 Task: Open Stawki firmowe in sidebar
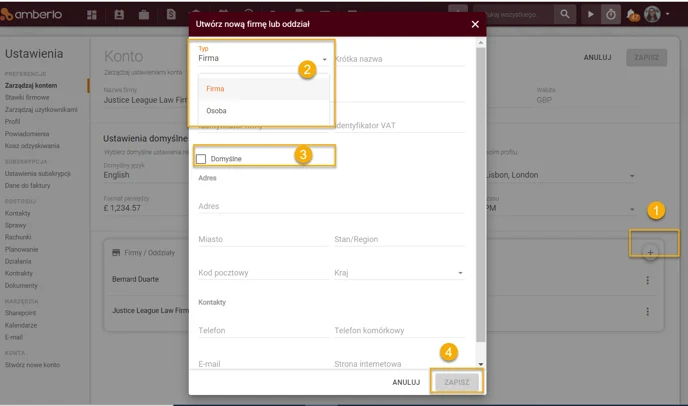coord(27,97)
